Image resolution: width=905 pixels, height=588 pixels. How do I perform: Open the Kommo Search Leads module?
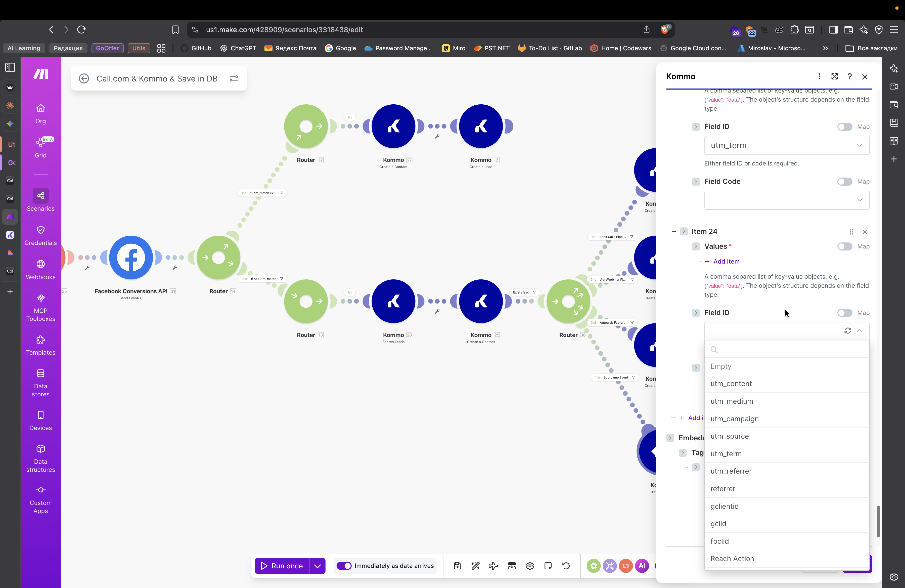click(393, 301)
